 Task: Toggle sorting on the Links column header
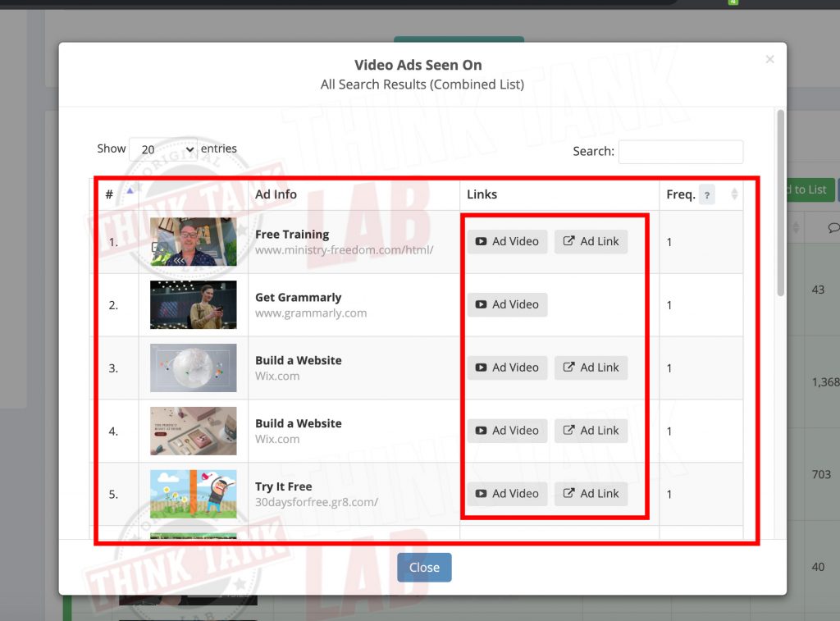pyautogui.click(x=482, y=194)
